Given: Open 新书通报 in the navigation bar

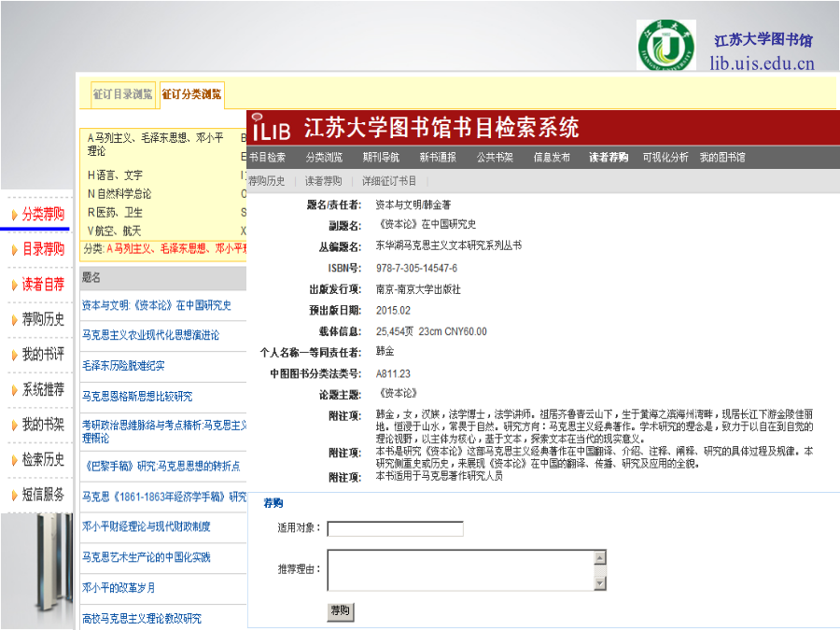Looking at the screenshot, I should 438,158.
